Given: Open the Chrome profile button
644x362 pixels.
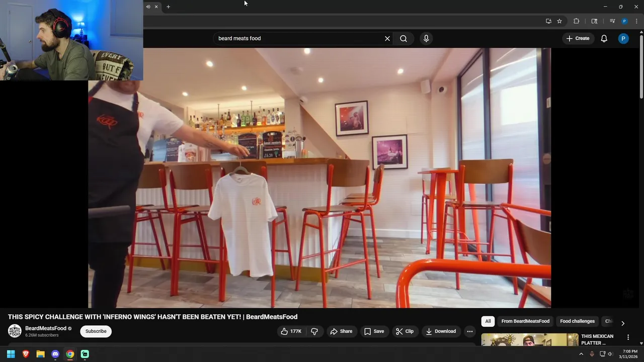Looking at the screenshot, I should click(x=624, y=21).
